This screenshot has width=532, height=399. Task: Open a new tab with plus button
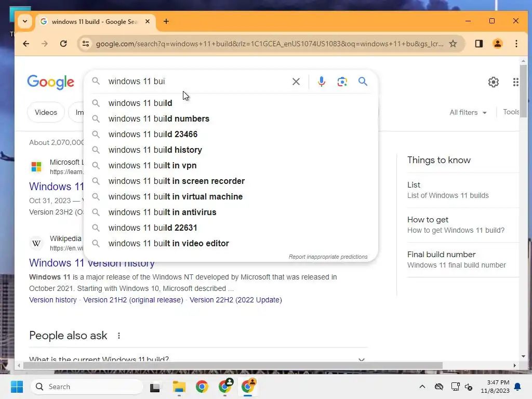click(x=166, y=21)
